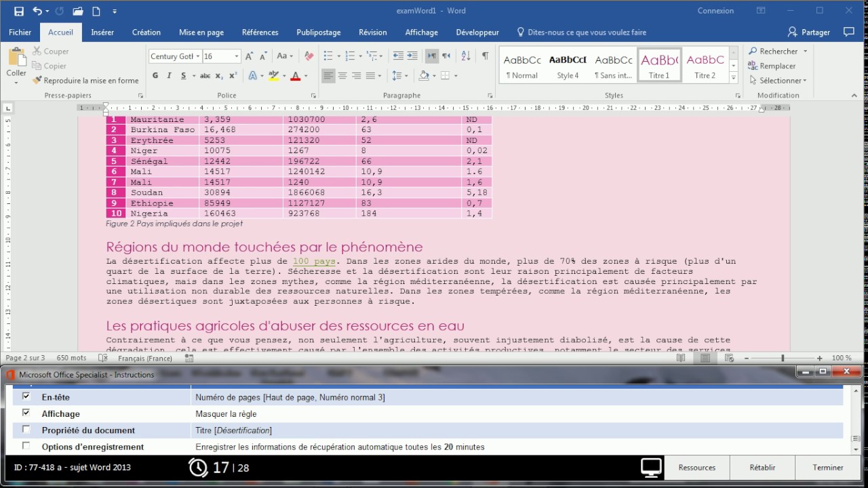Apply bold formatting with G button

155,76
